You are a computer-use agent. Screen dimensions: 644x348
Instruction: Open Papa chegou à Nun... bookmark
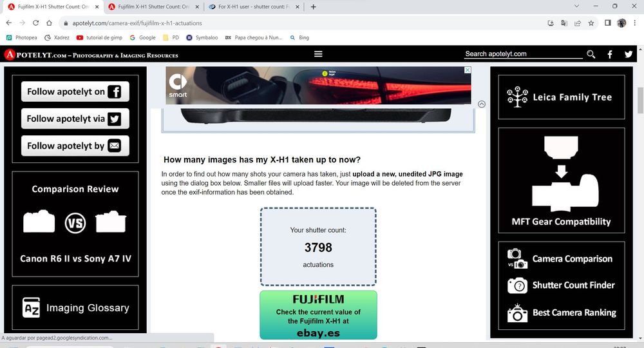[x=254, y=37]
